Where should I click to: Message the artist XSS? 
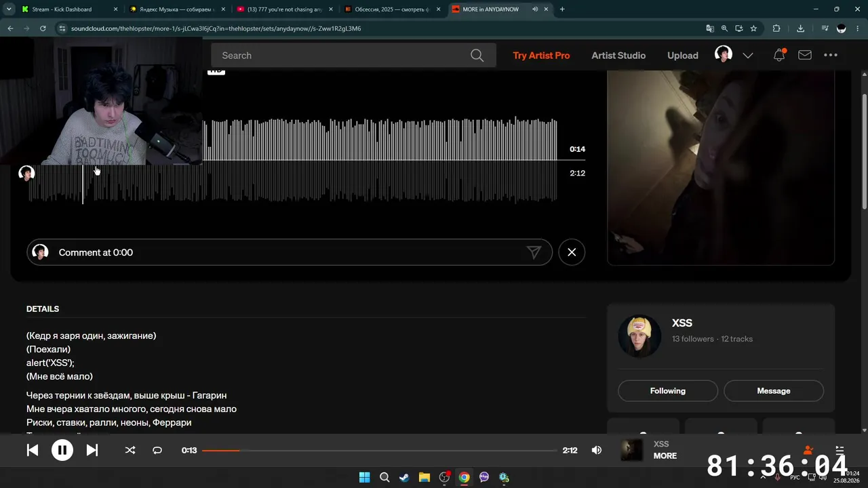pos(774,391)
